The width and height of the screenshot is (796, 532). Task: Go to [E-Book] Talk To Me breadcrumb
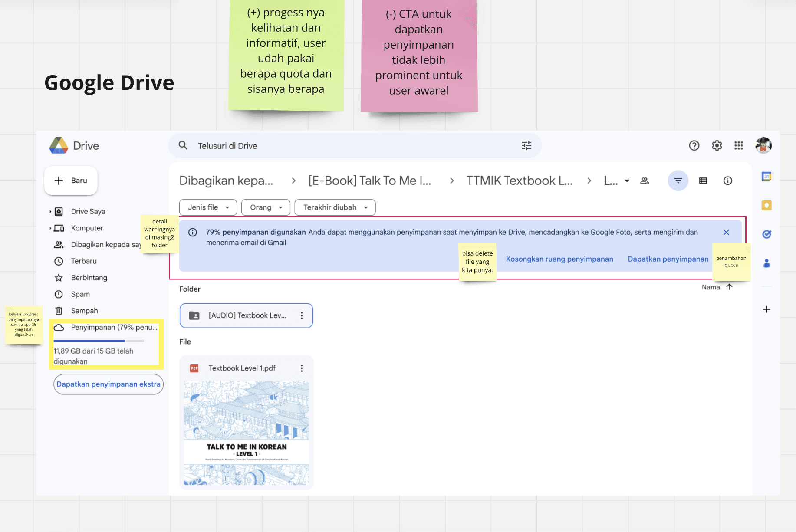[x=370, y=181]
